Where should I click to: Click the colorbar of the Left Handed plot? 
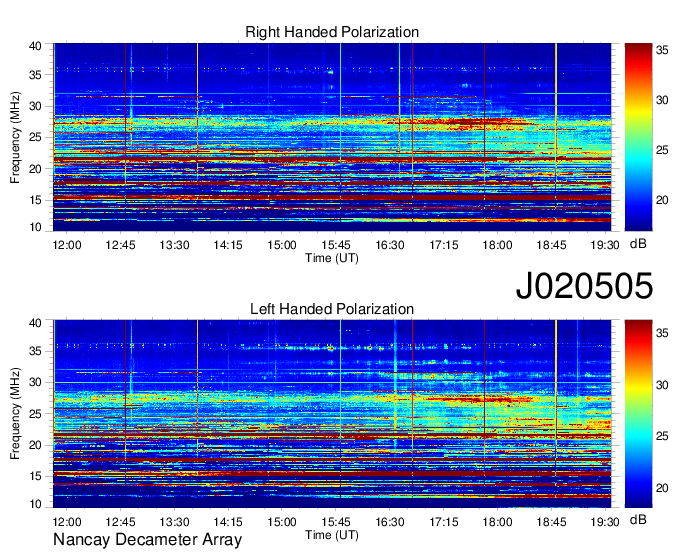638,414
